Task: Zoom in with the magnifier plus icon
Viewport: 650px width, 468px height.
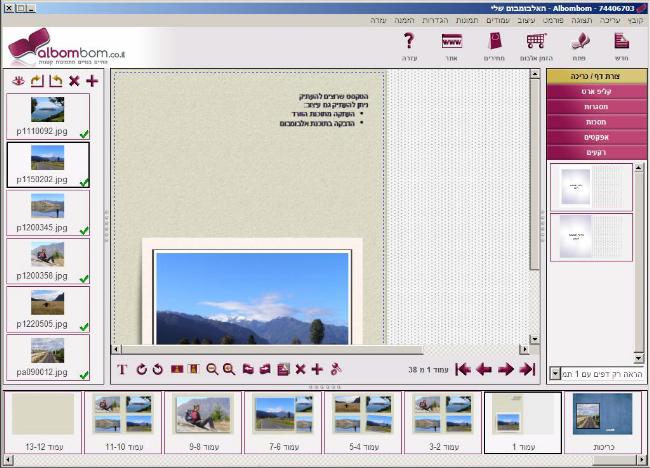Action: coord(229,369)
